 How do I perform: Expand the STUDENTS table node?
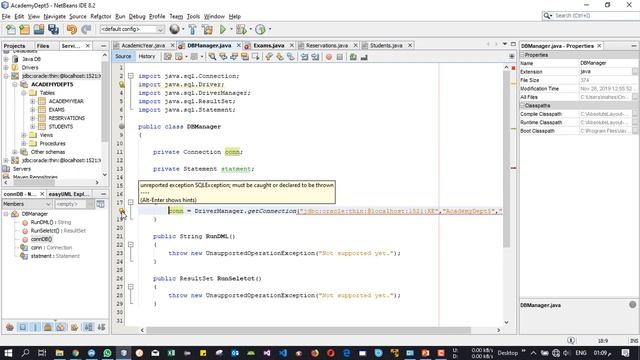click(33, 127)
